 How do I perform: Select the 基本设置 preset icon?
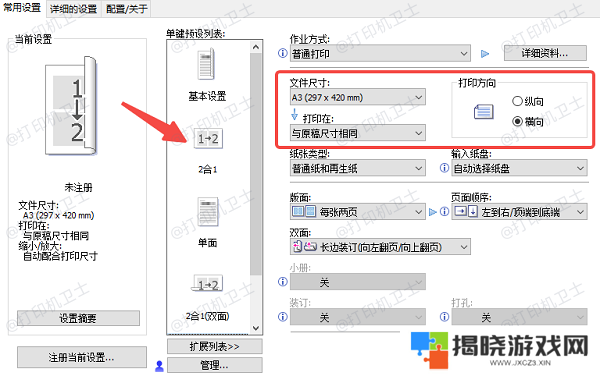pos(207,64)
